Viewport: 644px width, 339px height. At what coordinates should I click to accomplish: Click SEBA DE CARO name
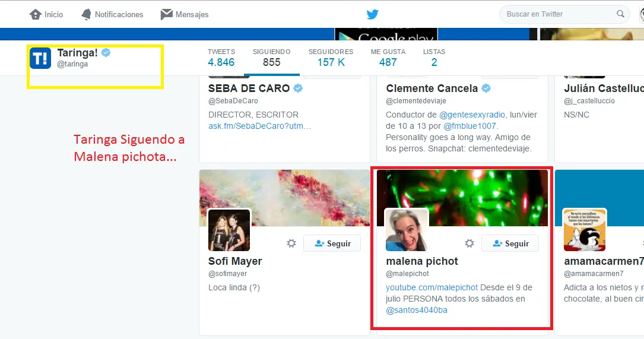(x=249, y=88)
